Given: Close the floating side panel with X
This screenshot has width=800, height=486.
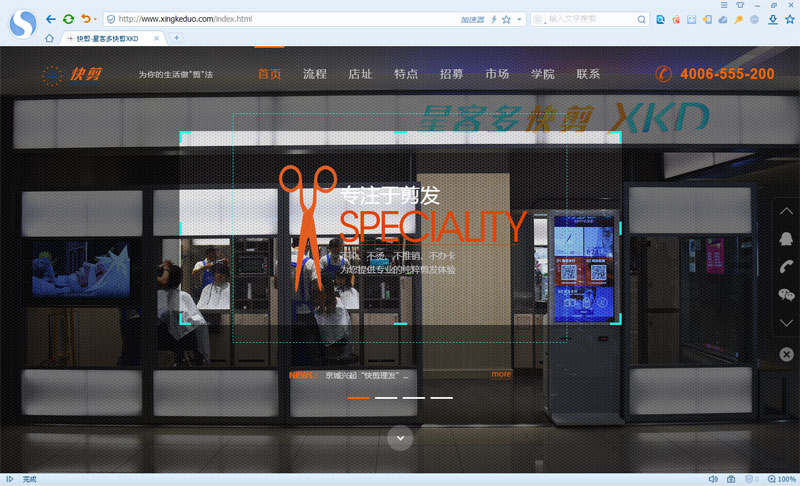Looking at the screenshot, I should coord(786,354).
